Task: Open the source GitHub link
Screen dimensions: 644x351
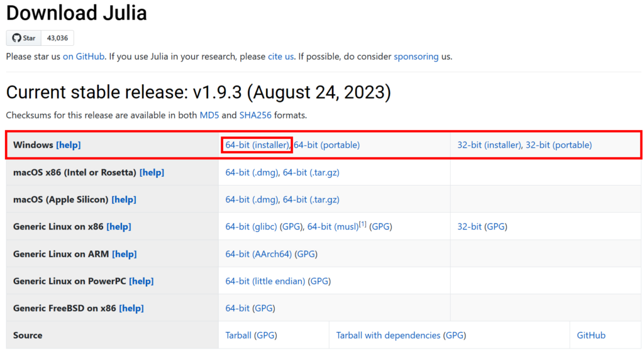Action: click(x=591, y=335)
